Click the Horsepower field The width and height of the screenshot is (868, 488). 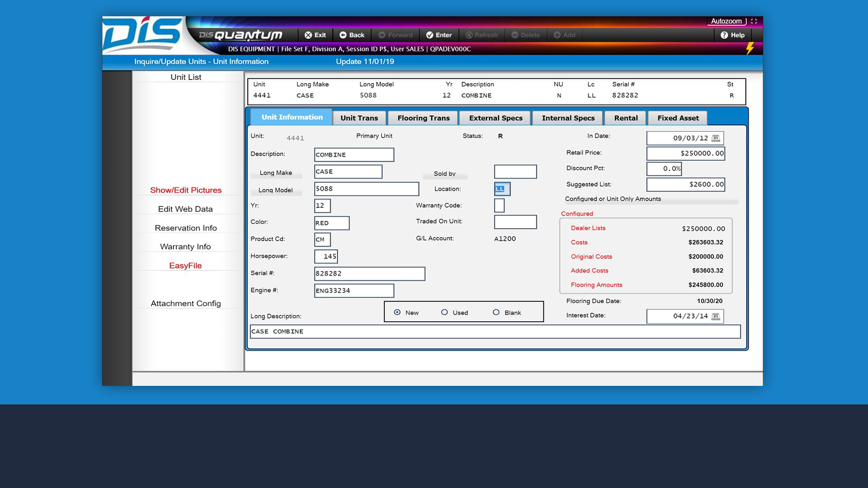[326, 256]
